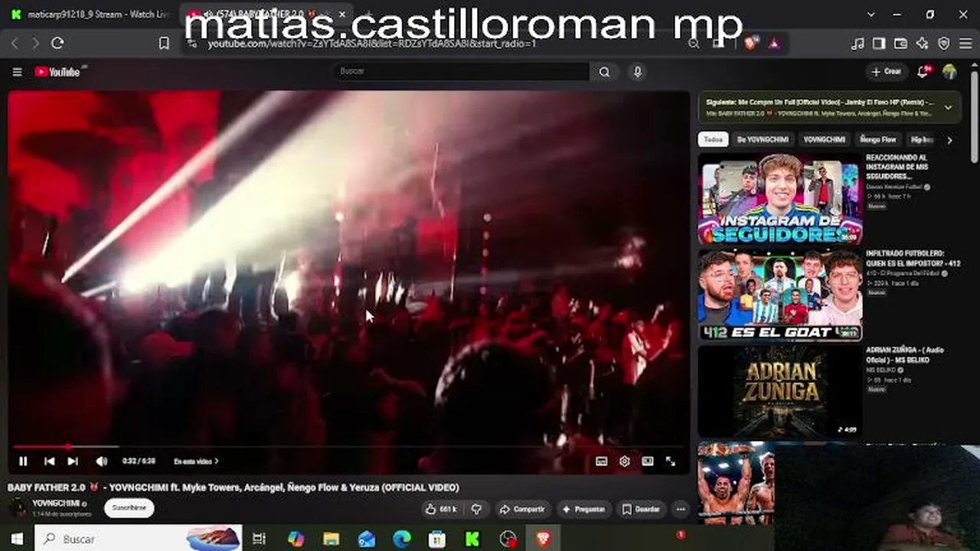Open the Brave Rewards triangle icon

click(774, 44)
